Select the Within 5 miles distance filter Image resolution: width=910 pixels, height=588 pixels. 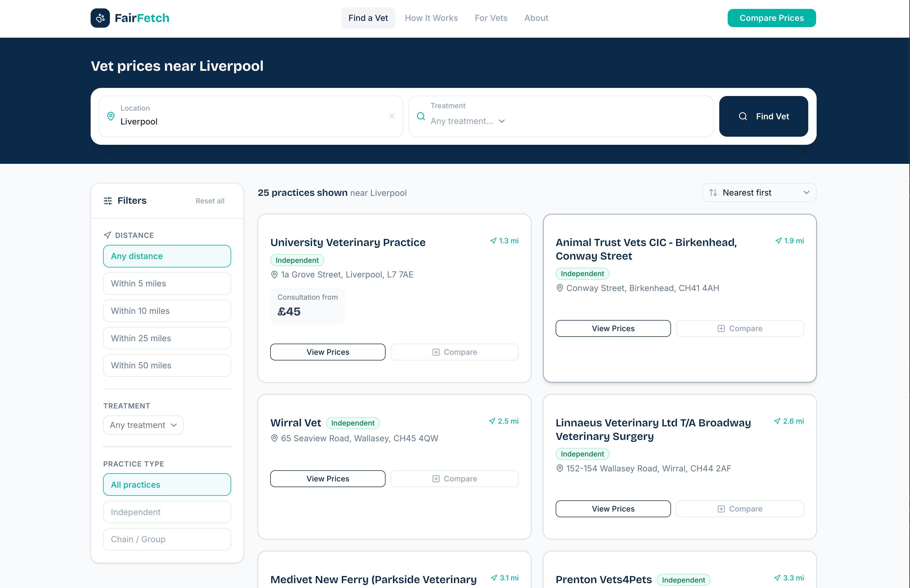(x=167, y=283)
